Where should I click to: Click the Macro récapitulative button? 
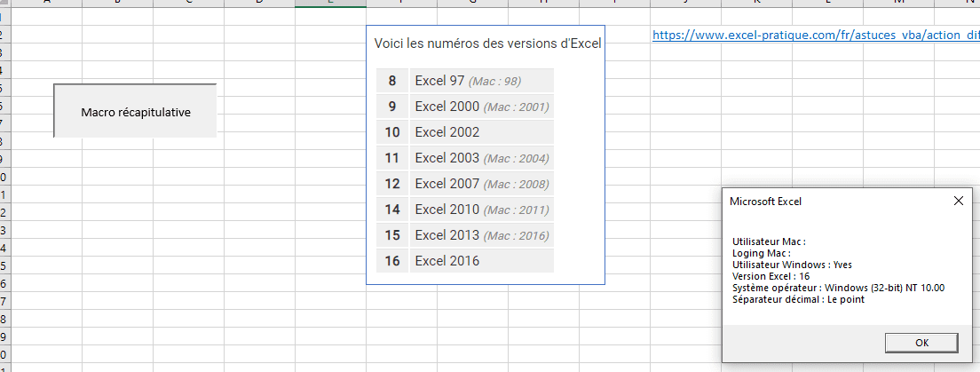pos(135,112)
